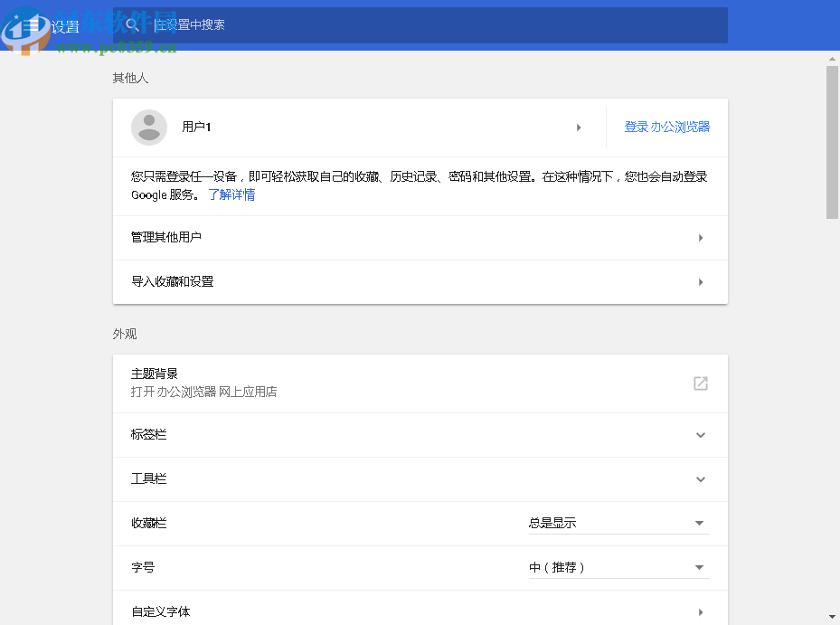Open 导入收藏和设置 via its arrow
This screenshot has width=840, height=625.
(701, 281)
